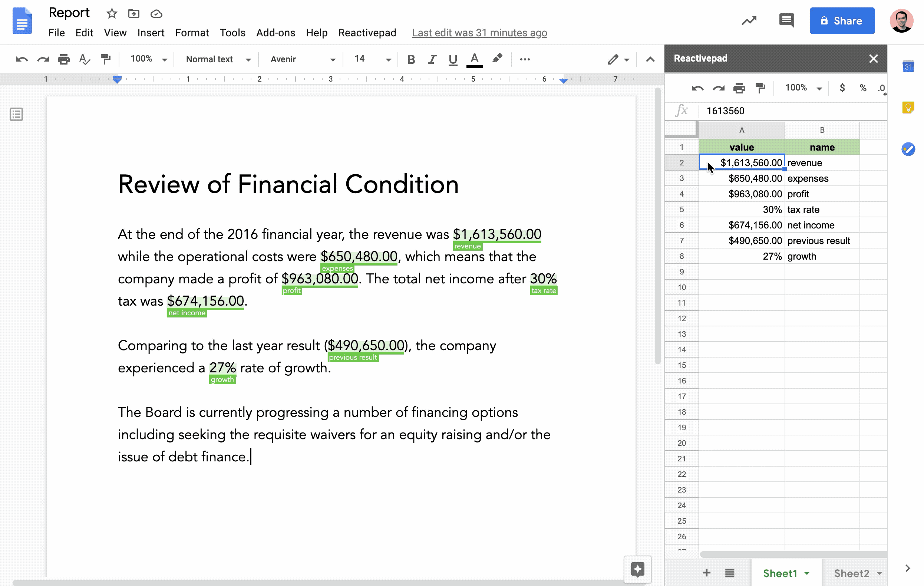Show the document outline icon

coord(16,114)
